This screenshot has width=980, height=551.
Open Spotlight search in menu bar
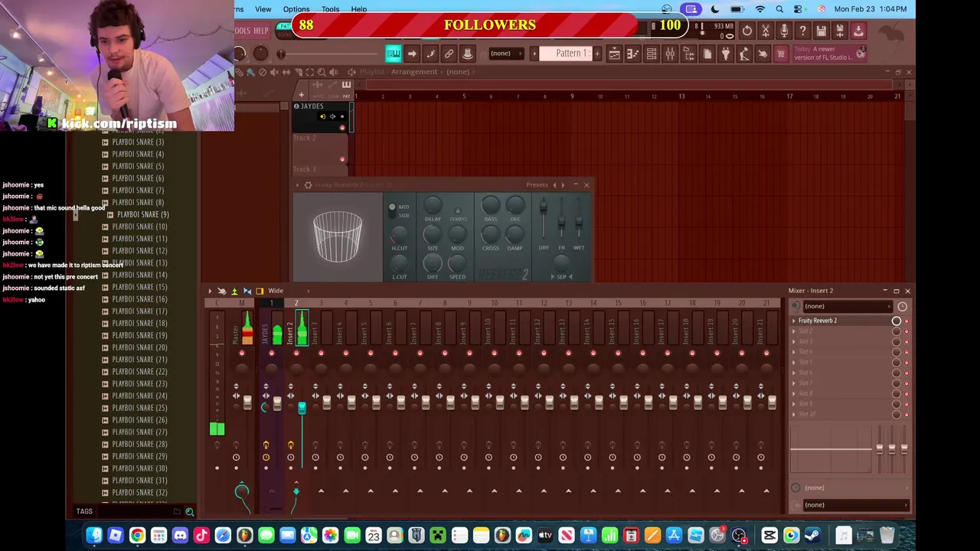pos(779,9)
